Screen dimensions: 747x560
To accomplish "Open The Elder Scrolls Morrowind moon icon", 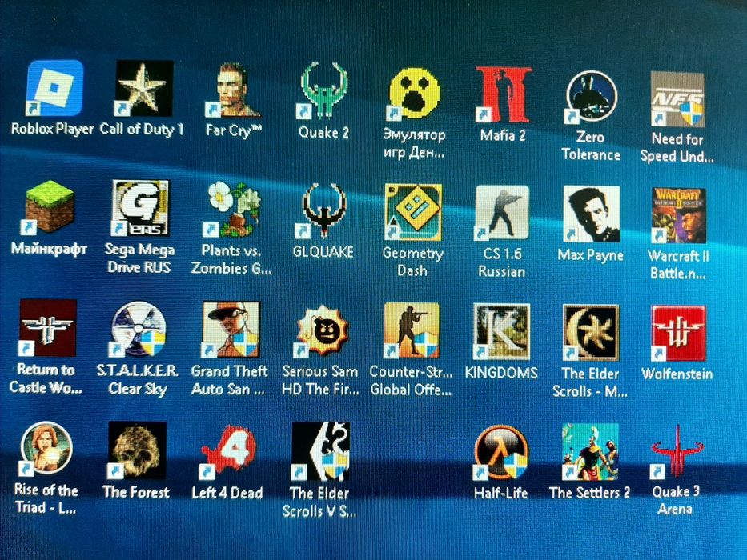I will 591,333.
